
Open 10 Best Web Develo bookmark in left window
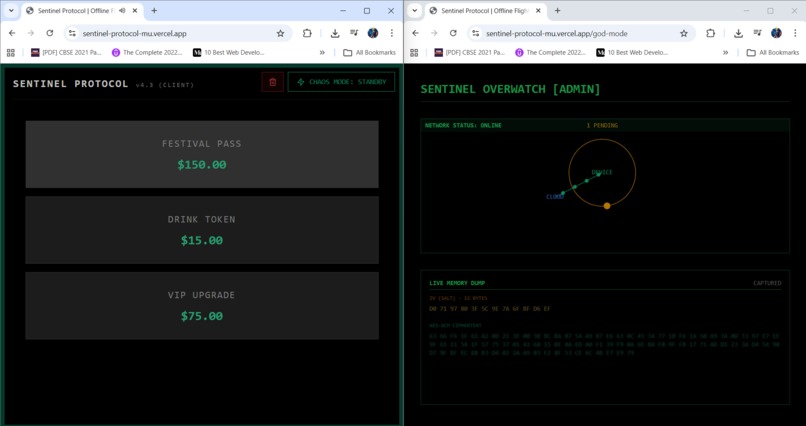(229, 52)
